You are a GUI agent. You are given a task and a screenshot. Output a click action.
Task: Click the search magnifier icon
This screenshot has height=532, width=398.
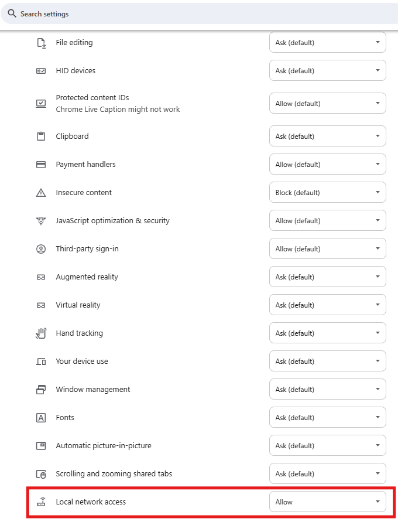12,13
